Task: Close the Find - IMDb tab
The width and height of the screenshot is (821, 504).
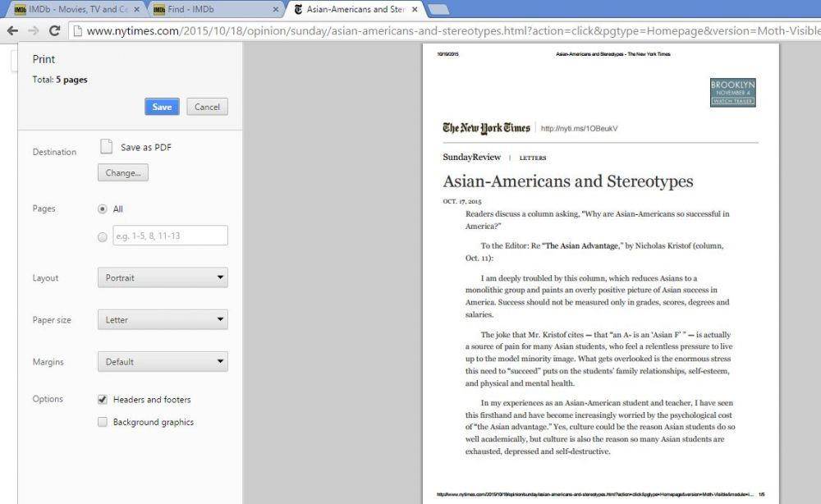Action: [x=276, y=9]
